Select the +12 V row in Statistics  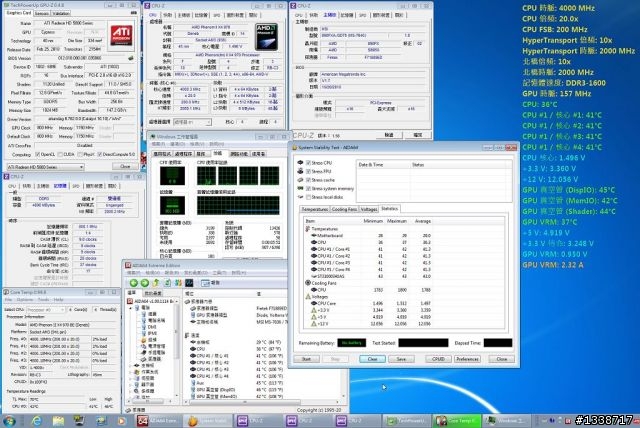(367, 324)
